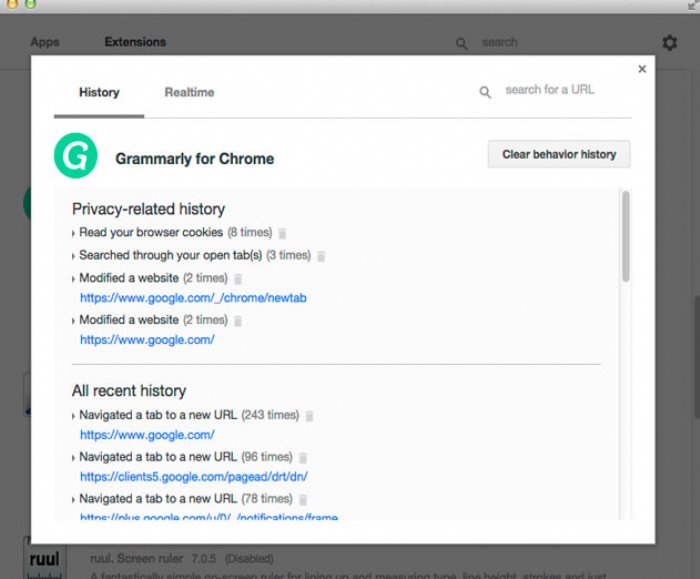700x579 pixels.
Task: Delete the 'Read your browser cookies' entry
Action: click(282, 233)
